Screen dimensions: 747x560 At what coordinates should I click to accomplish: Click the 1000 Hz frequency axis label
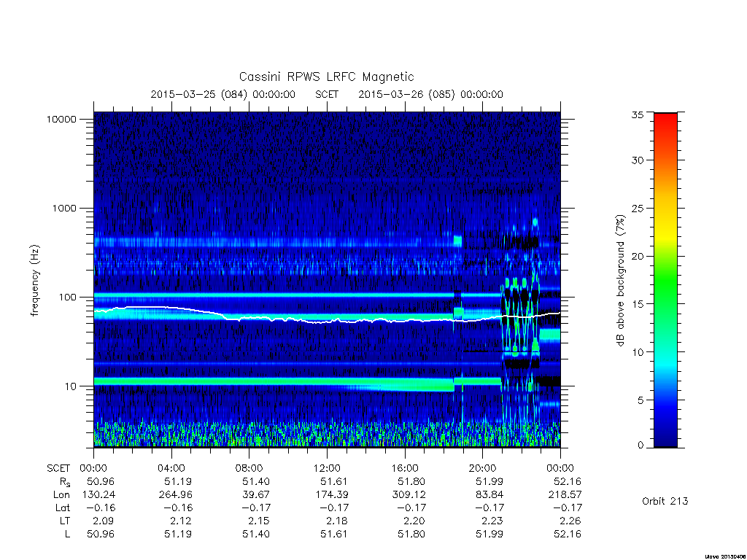(64, 208)
